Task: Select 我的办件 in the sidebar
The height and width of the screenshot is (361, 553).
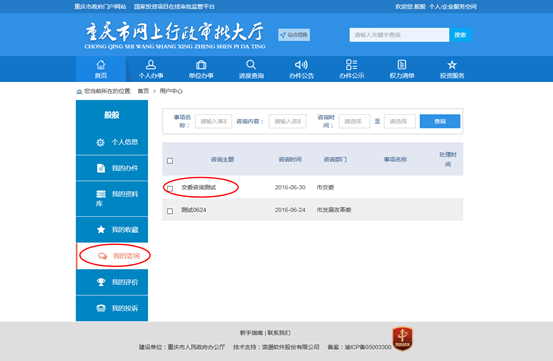Action: [112, 168]
